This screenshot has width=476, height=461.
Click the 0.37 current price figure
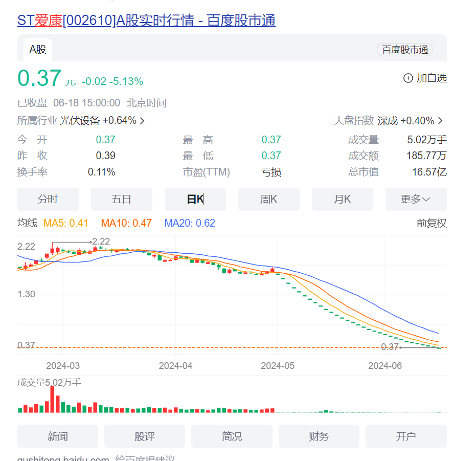(39, 78)
